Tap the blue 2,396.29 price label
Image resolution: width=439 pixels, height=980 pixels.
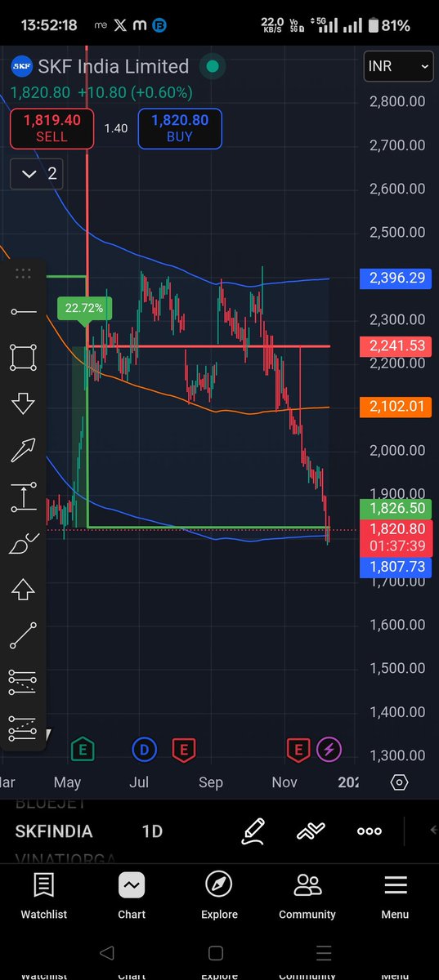point(394,278)
